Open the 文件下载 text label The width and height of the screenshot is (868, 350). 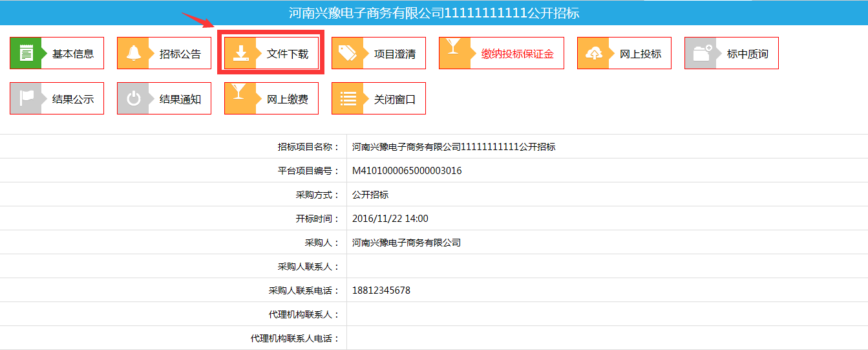coord(288,54)
